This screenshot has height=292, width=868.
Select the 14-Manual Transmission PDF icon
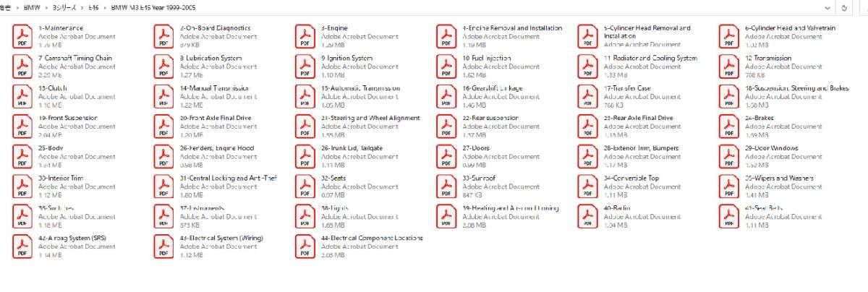pos(163,96)
